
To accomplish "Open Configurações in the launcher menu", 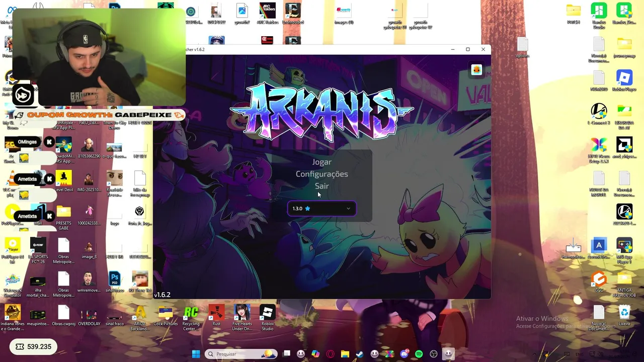I will (x=321, y=174).
